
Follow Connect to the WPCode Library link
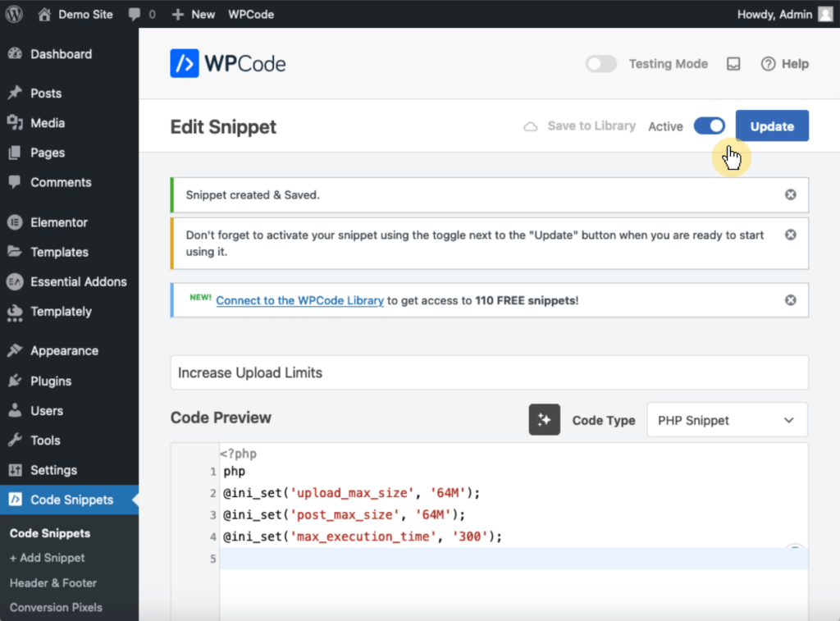(x=300, y=300)
